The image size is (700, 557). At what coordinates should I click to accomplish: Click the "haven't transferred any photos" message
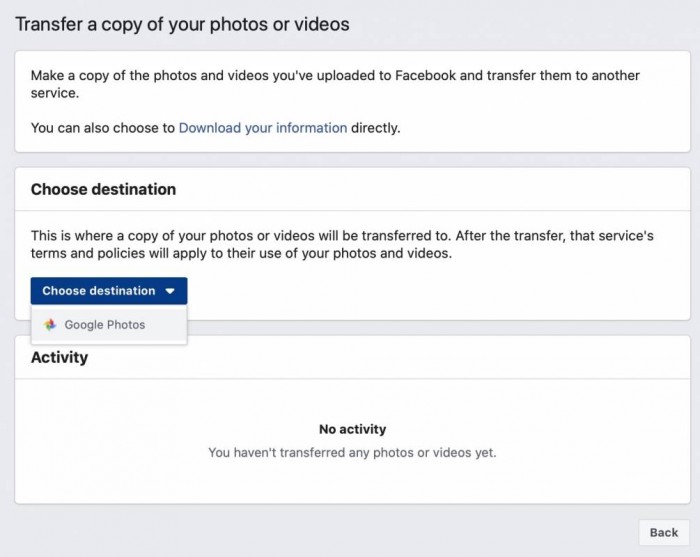[x=352, y=453]
